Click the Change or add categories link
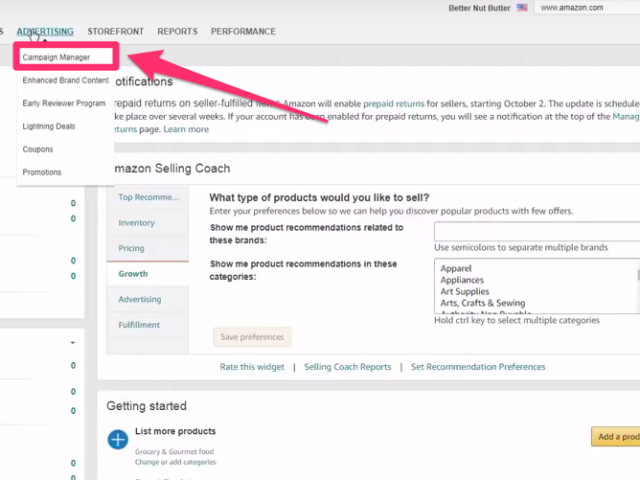This screenshot has height=480, width=640. pyautogui.click(x=175, y=462)
